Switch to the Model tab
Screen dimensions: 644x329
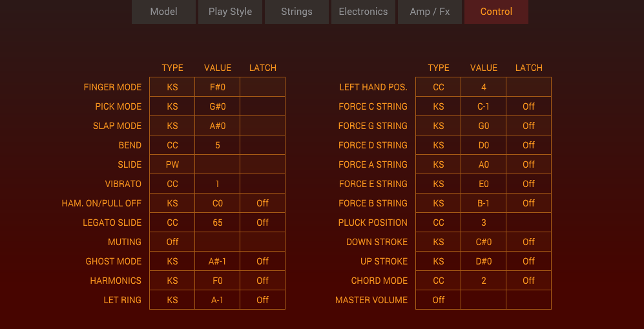pyautogui.click(x=163, y=12)
